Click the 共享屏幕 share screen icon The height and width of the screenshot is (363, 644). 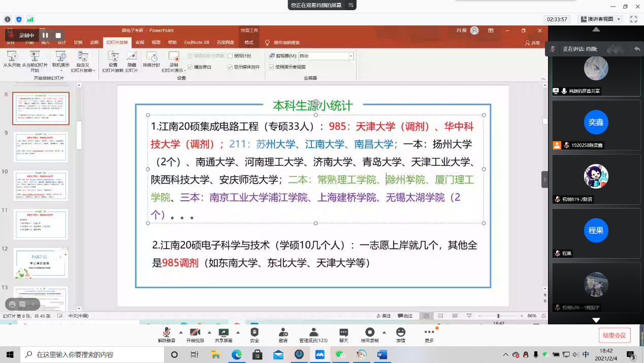223,332
